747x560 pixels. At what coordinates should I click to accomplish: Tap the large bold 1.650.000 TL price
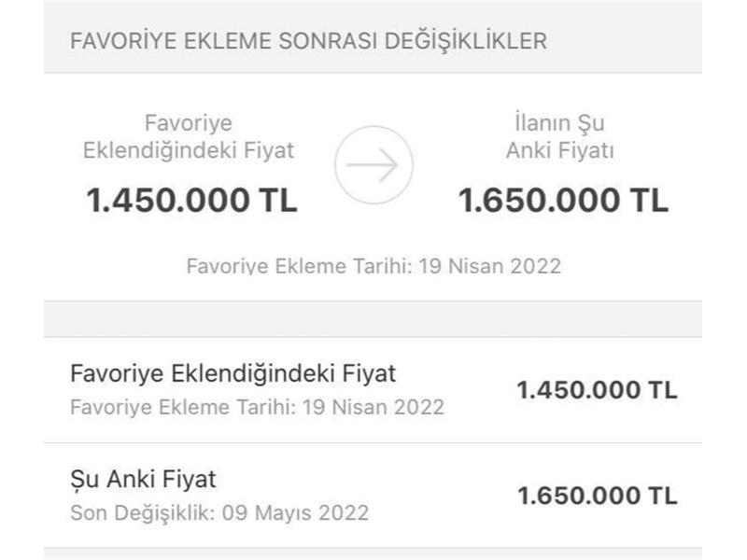pyautogui.click(x=563, y=200)
